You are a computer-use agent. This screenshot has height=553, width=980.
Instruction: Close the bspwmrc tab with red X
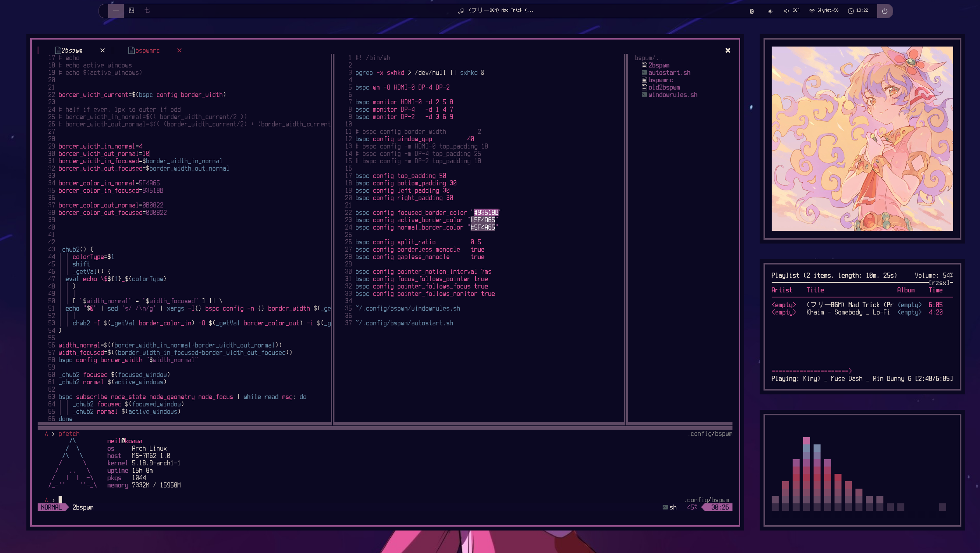tap(179, 50)
